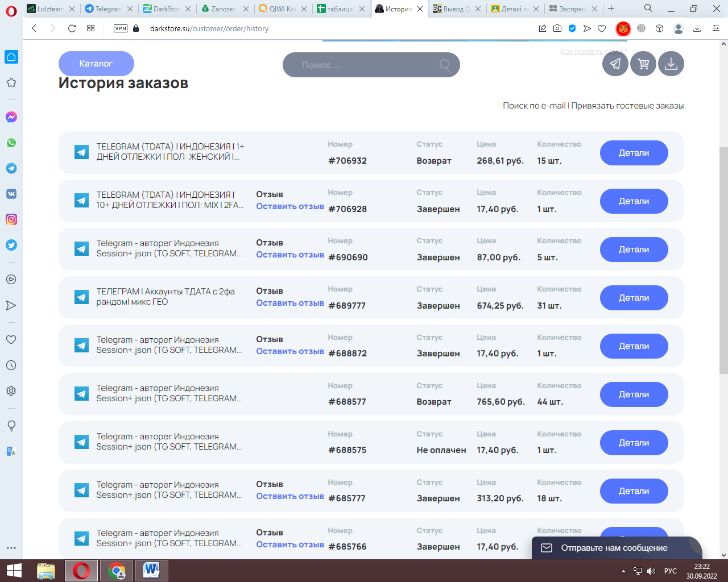The width and height of the screenshot is (728, 582).
Task: Open Telegram messenger in Opera sidebar
Action: coord(11,168)
